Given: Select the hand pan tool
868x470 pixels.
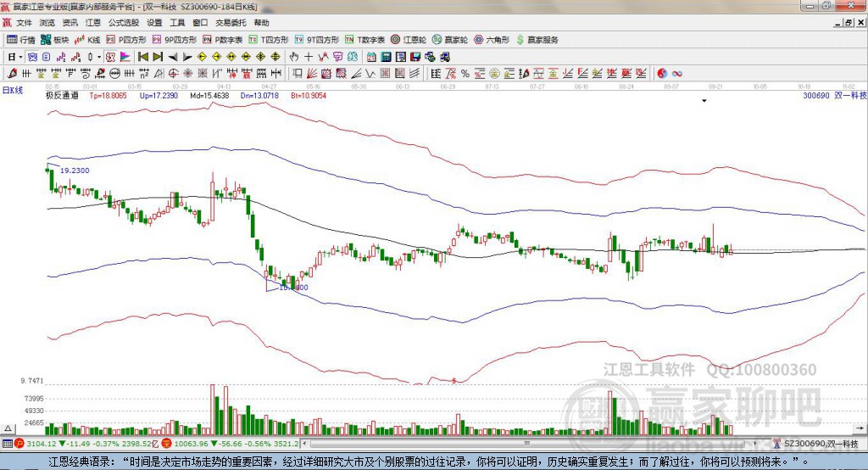Looking at the screenshot, I should click(294, 57).
